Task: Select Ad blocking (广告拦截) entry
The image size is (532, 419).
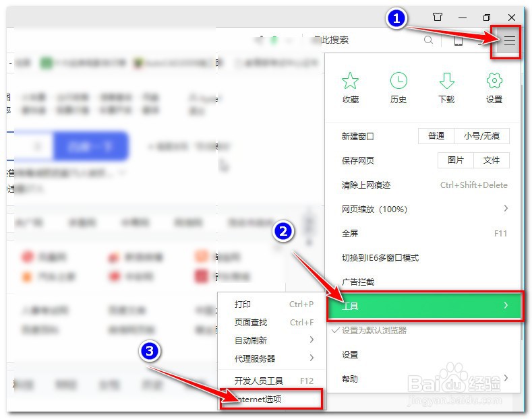Action: [424, 282]
